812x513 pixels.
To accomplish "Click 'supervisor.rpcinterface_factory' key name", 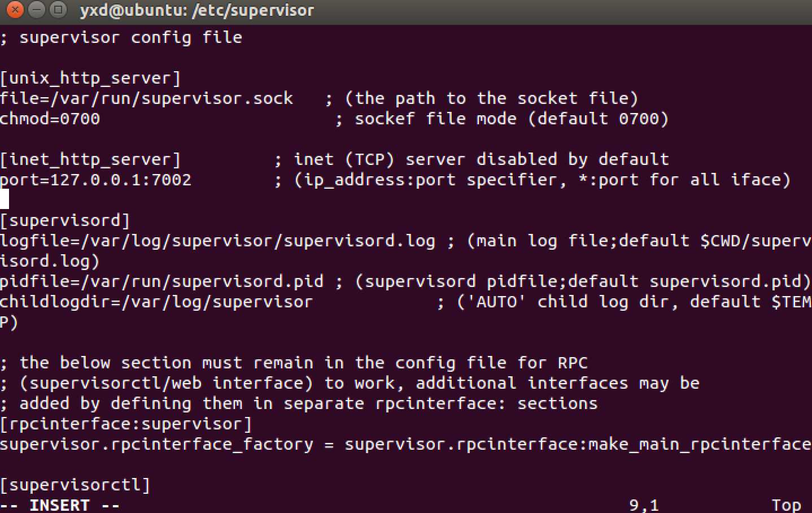I will pos(156,444).
